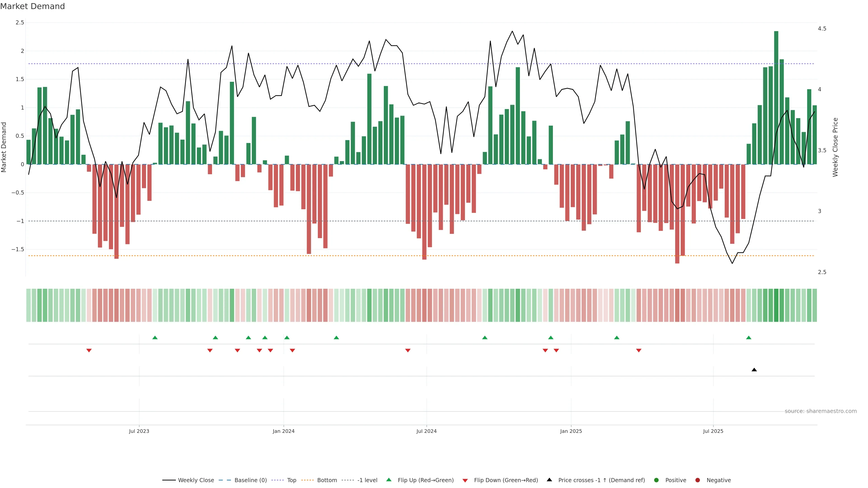Click Flip Down red triangle legend icon
This screenshot has height=488, width=868.
coord(465,481)
